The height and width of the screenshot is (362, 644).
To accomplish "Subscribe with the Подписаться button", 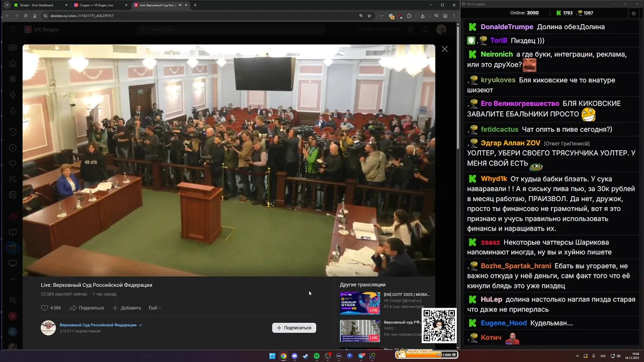I will coord(294,328).
